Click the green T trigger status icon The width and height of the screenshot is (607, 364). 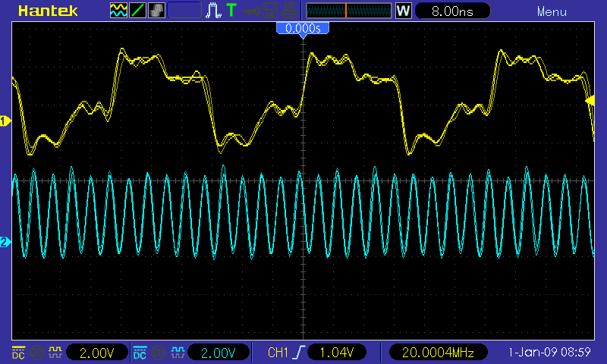[231, 10]
